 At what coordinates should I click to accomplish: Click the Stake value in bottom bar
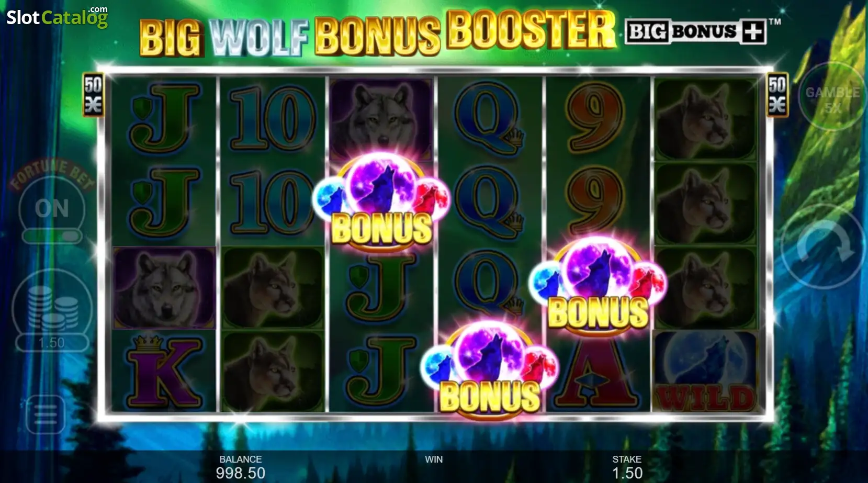pos(627,473)
